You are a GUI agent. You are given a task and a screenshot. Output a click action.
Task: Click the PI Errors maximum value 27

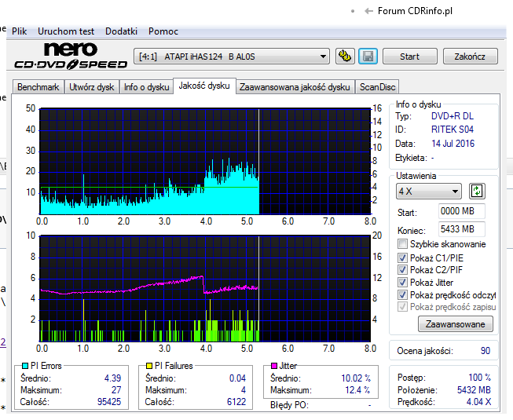coord(116,390)
